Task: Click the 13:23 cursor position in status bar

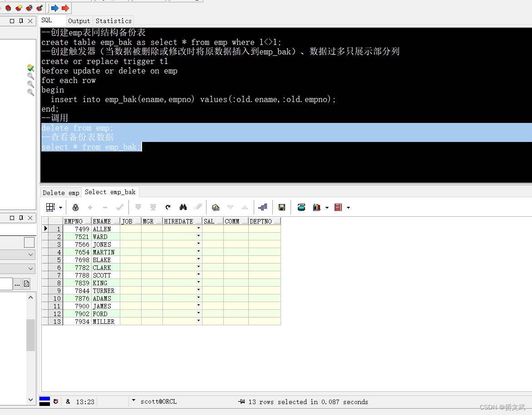Action: (85, 402)
